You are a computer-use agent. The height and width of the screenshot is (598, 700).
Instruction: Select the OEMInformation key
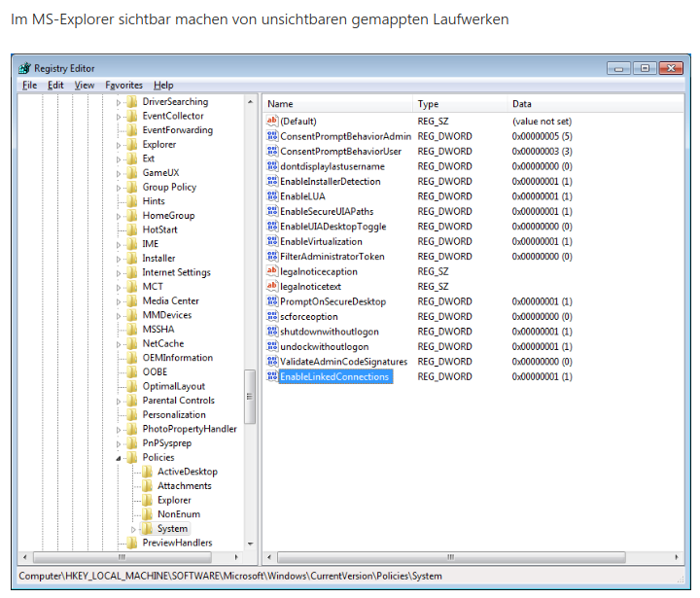(x=178, y=357)
